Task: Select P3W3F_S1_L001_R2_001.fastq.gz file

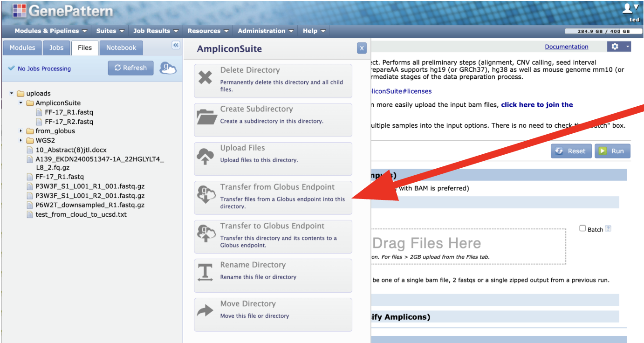Action: (90, 196)
